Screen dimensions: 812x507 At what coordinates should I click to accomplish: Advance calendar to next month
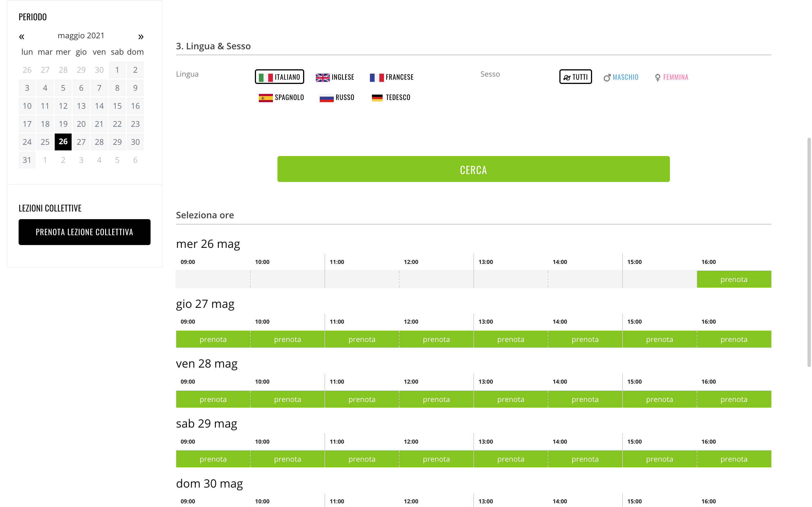[x=141, y=37]
